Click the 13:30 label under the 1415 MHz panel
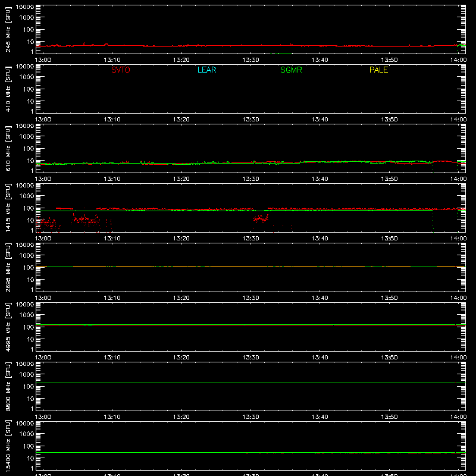Image resolution: width=476 pixels, height=476 pixels. click(250, 239)
